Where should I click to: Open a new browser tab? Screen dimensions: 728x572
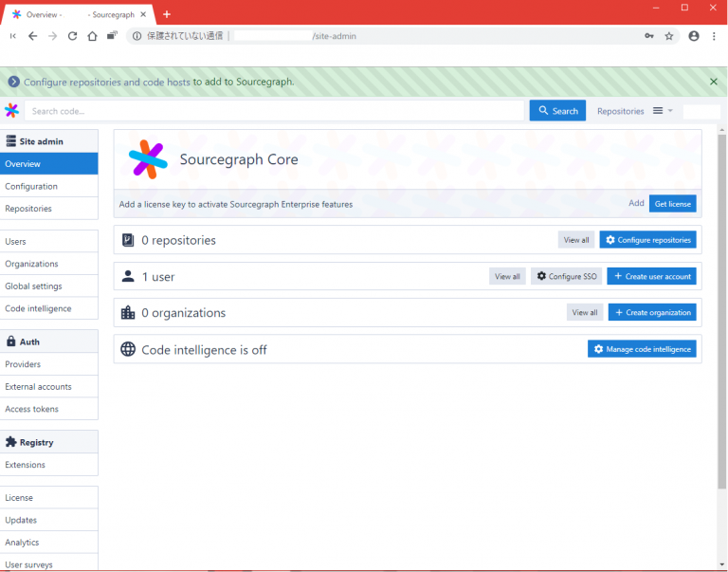pos(167,14)
